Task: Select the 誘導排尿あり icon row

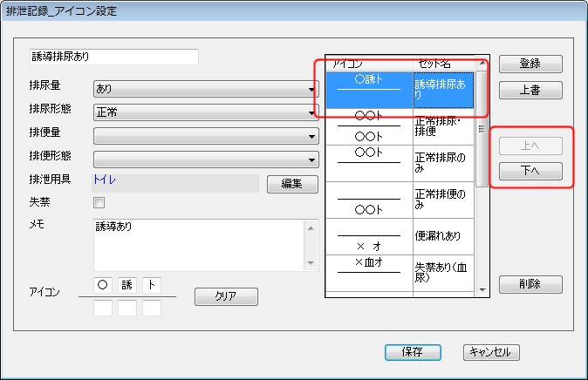Action: coord(400,90)
